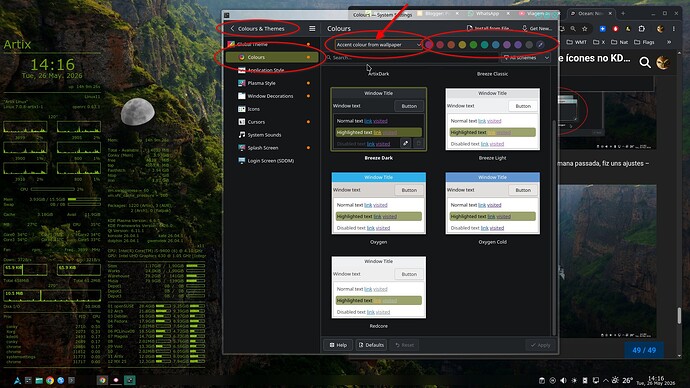Screen dimensions: 690x388
Task: Click the brightness icon in system tray
Action: [574, 381]
